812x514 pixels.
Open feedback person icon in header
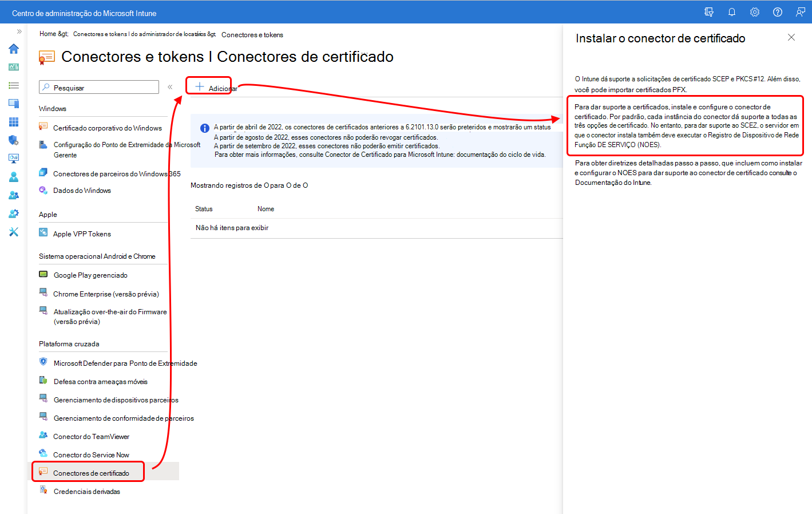click(x=801, y=12)
